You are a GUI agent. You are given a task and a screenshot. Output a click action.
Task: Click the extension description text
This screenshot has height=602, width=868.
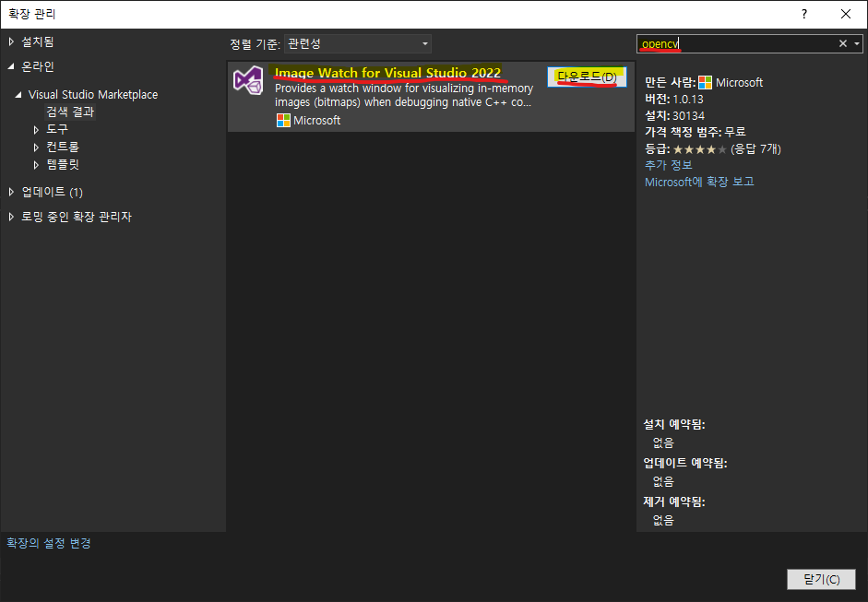click(x=403, y=95)
